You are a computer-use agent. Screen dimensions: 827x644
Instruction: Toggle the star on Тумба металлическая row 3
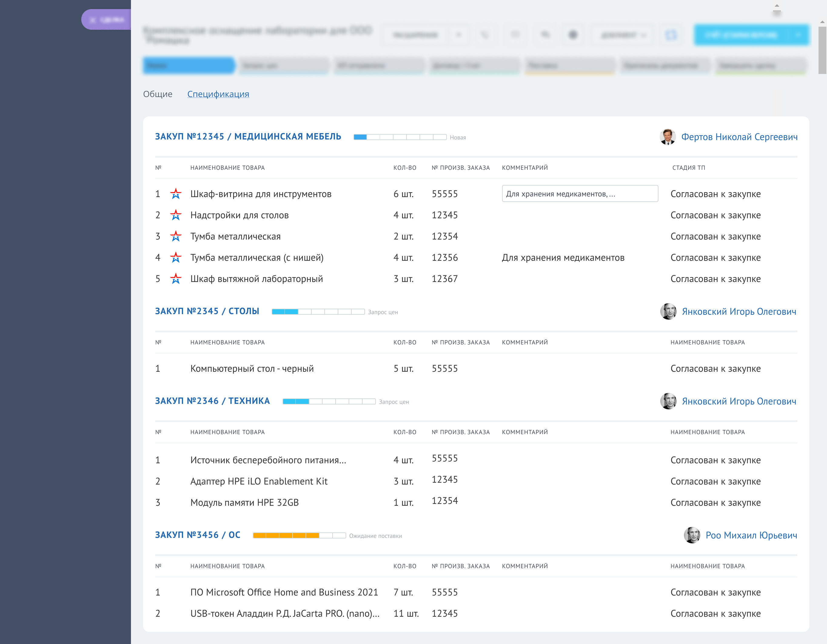(x=176, y=236)
